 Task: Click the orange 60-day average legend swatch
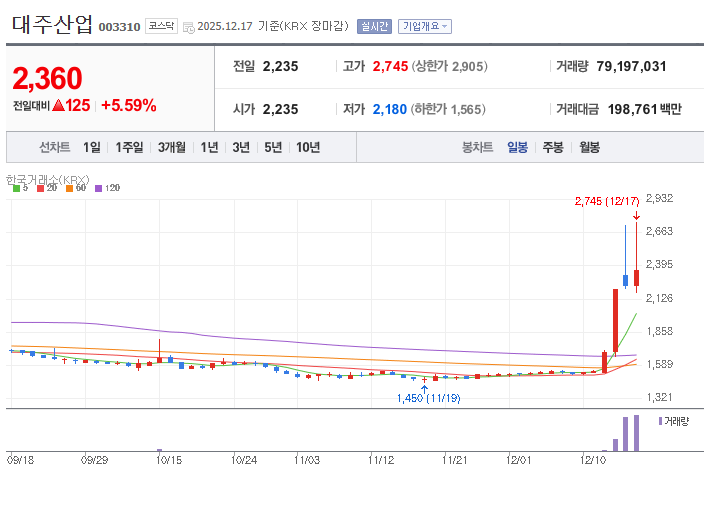pos(69,189)
